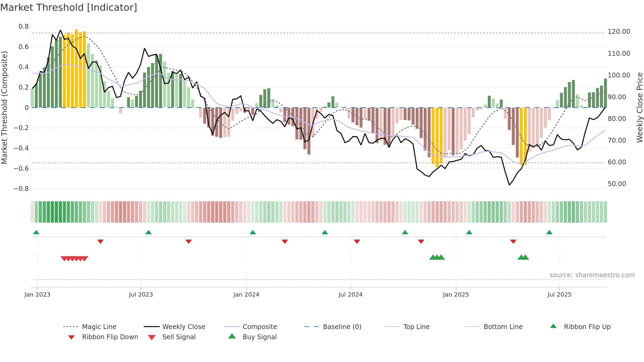Image resolution: width=644 pixels, height=362 pixels.
Task: Toggle Ribbon Flip Down legend entry
Action: (103, 337)
